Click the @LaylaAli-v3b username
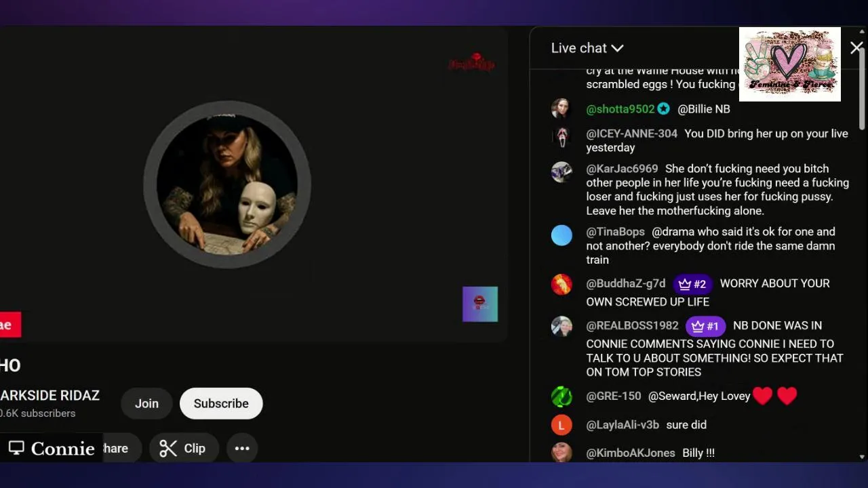 pyautogui.click(x=623, y=425)
